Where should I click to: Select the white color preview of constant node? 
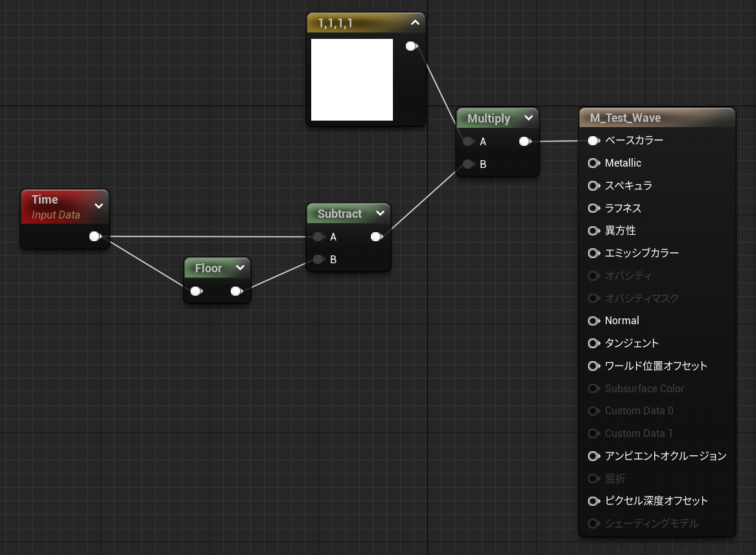(352, 80)
